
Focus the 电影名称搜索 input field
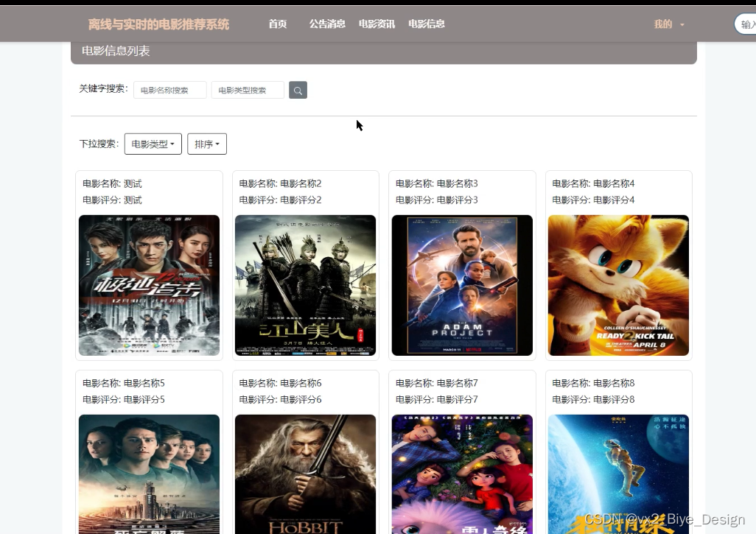pyautogui.click(x=170, y=90)
